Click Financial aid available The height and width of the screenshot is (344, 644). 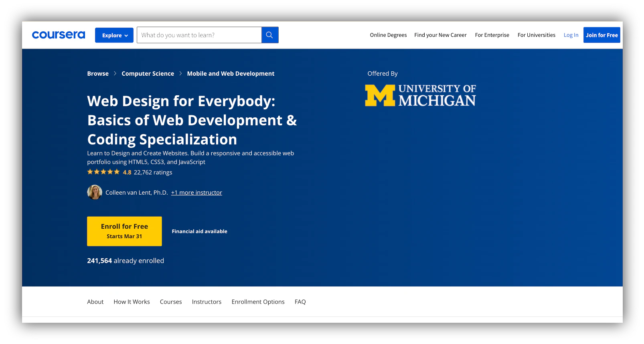pyautogui.click(x=200, y=231)
